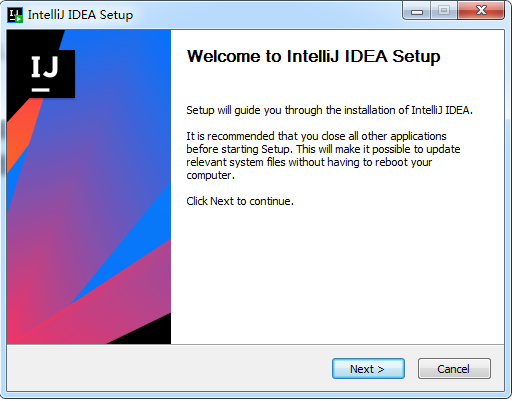Click the 'relevant system files' line

pyautogui.click(x=309, y=162)
